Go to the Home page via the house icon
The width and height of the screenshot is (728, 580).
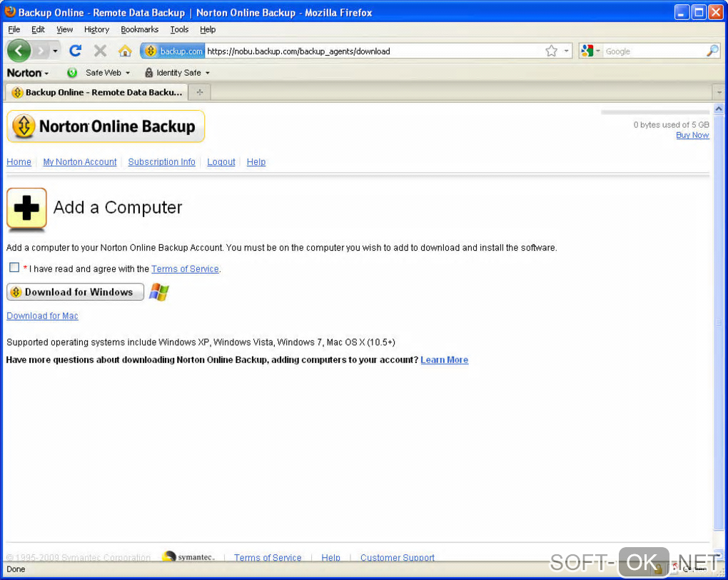[125, 51]
